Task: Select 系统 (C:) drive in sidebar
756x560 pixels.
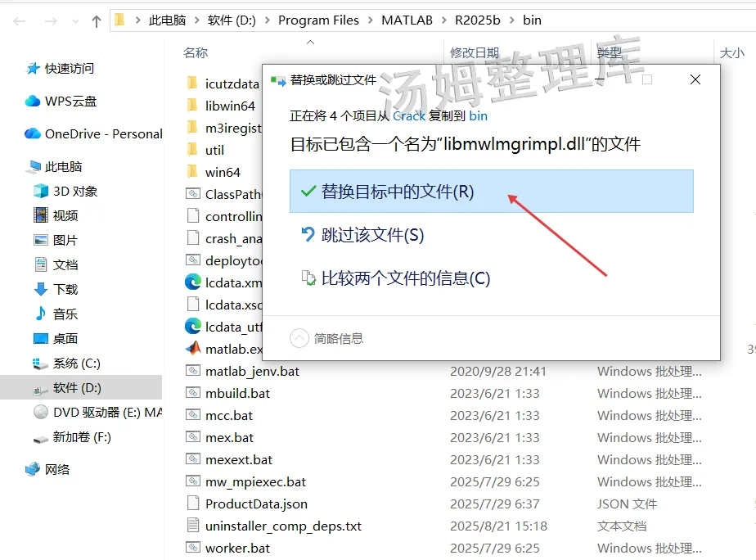Action: (x=77, y=364)
